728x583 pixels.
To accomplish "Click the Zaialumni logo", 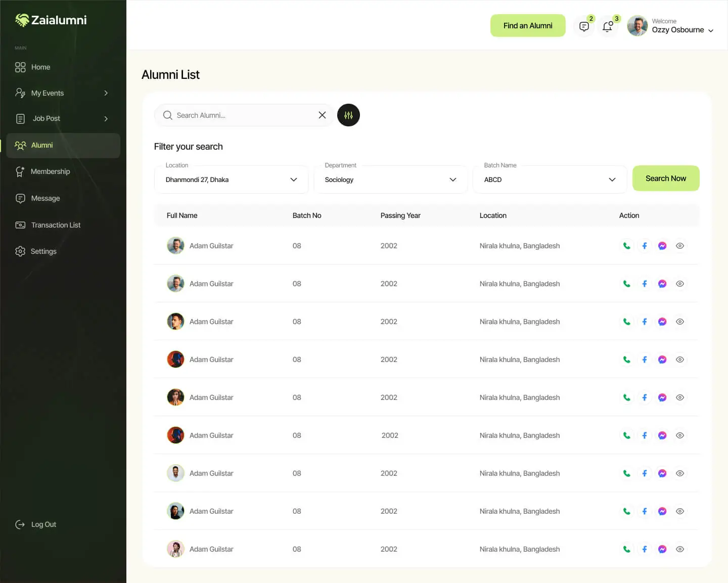I will click(x=51, y=20).
